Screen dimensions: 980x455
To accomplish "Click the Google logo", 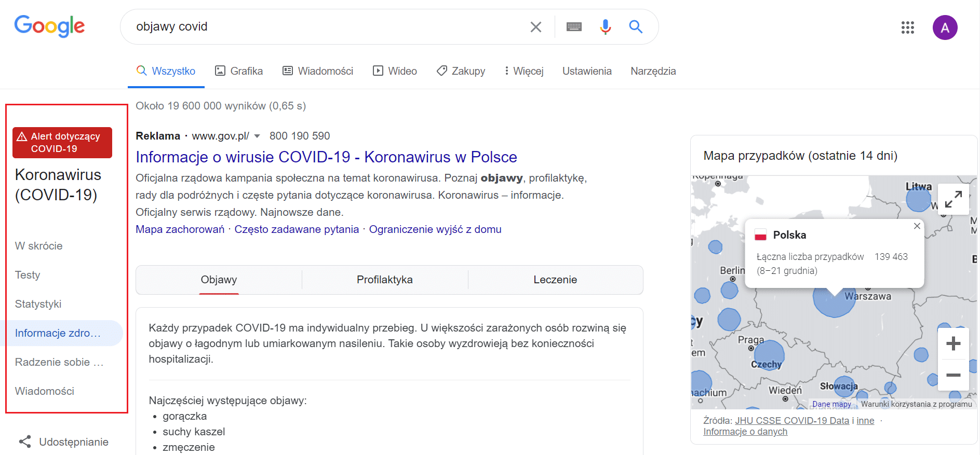I will coord(49,26).
